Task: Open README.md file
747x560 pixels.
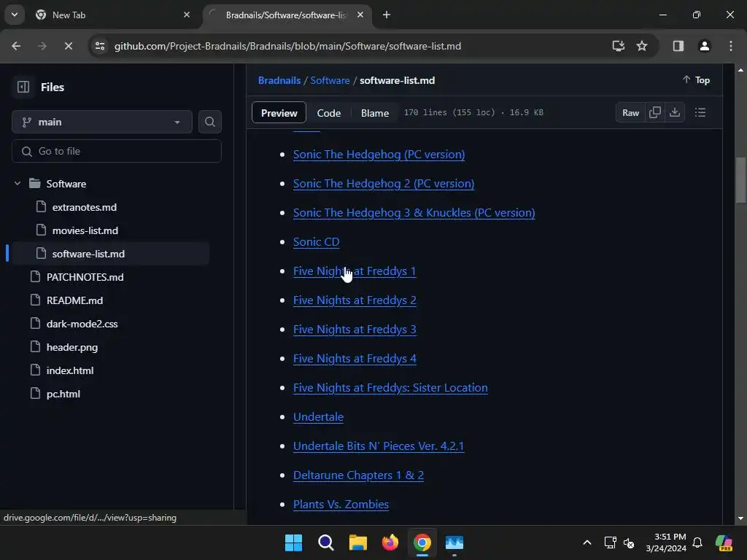Action: (x=75, y=300)
